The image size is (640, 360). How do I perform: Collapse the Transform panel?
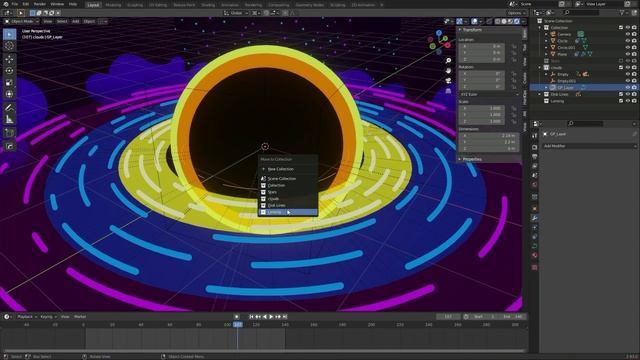pos(472,30)
